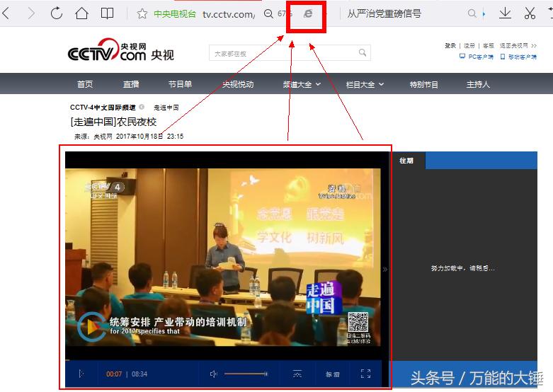
Task: Click the barrage/wave icon in player controls
Action: pyautogui.click(x=297, y=374)
